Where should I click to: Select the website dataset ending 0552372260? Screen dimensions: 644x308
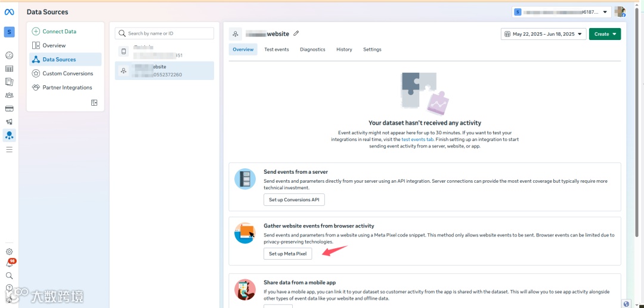pyautogui.click(x=165, y=70)
